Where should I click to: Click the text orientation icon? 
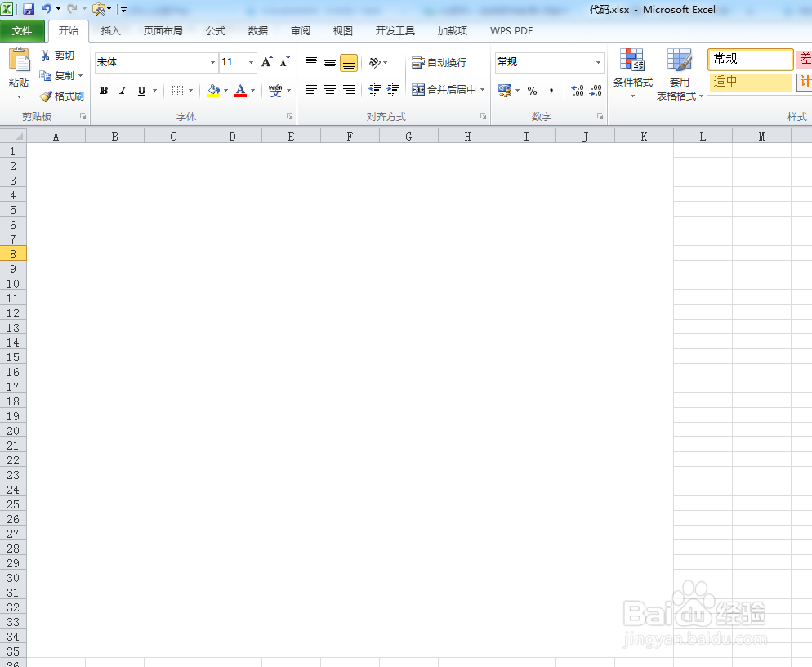[x=375, y=63]
